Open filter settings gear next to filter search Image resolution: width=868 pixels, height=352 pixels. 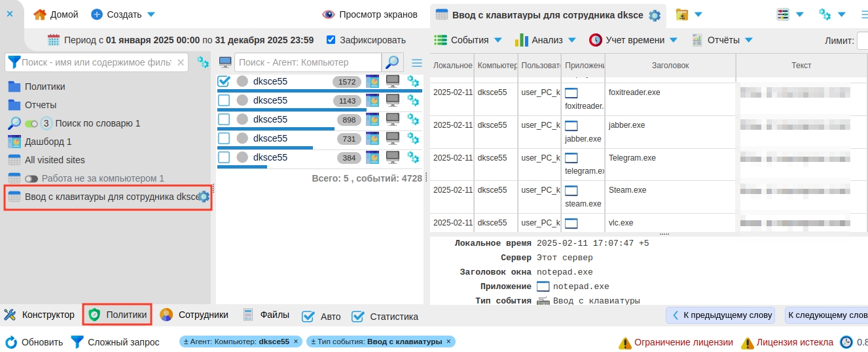pos(203,63)
